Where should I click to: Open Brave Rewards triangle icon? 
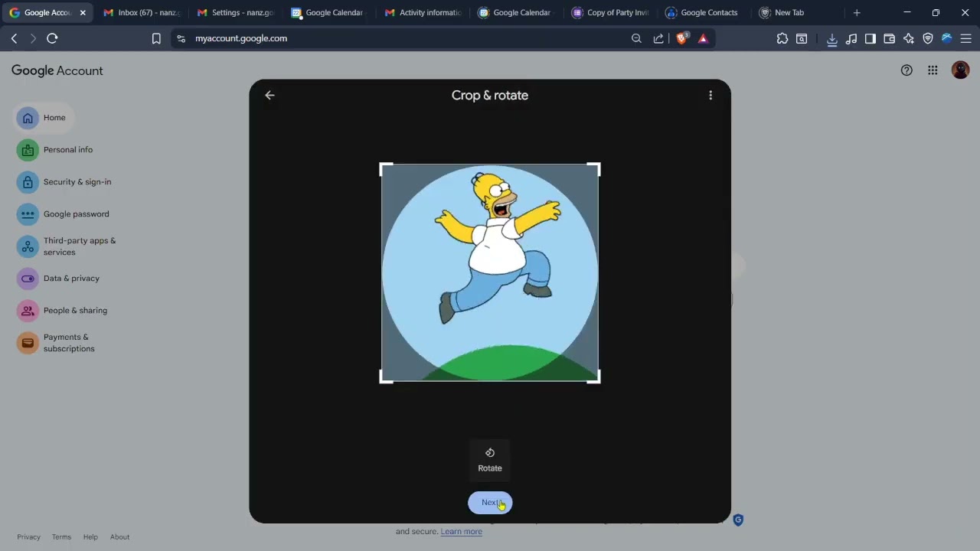tap(704, 38)
